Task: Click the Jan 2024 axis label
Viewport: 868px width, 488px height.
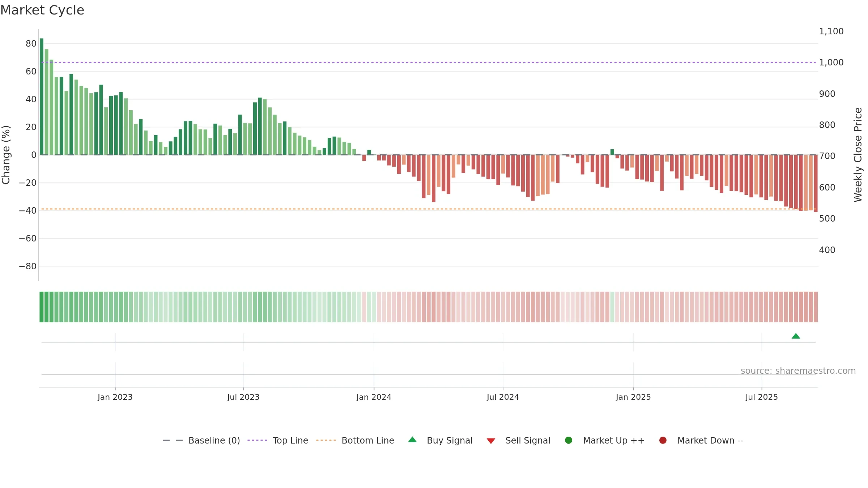Action: point(374,397)
